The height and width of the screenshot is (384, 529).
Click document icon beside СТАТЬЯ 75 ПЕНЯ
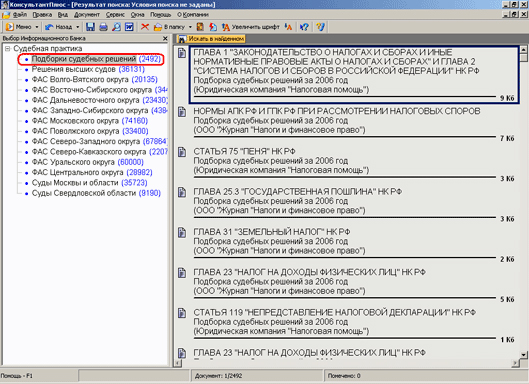point(182,152)
